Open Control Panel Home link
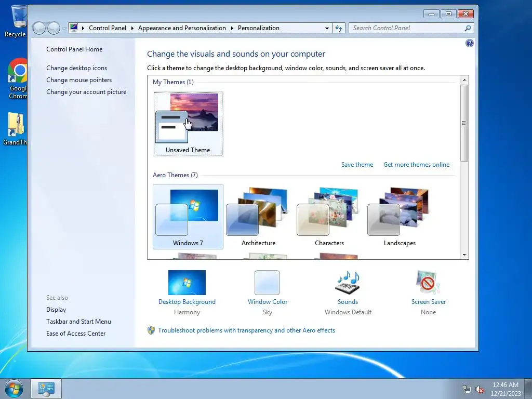The height and width of the screenshot is (399, 532). [x=74, y=49]
